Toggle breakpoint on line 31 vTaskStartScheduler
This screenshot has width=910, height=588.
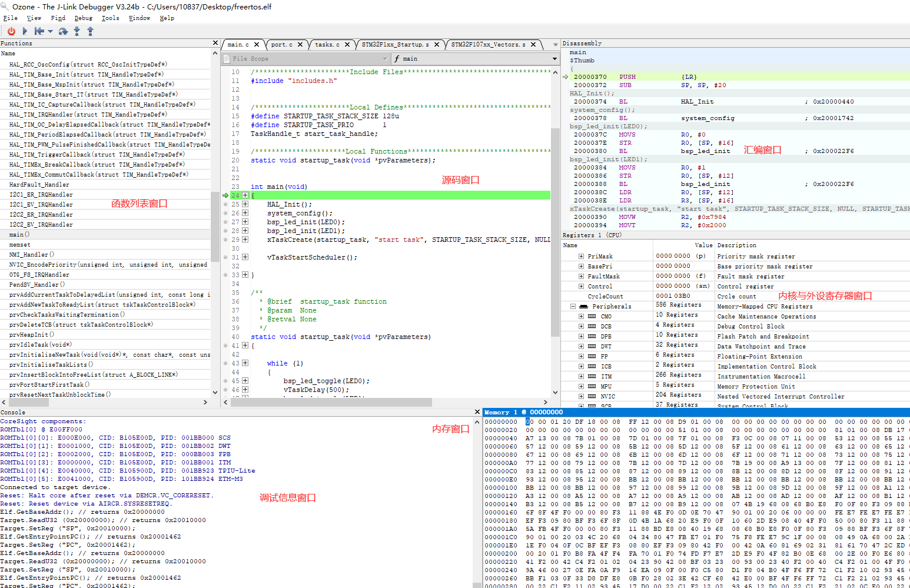(225, 257)
